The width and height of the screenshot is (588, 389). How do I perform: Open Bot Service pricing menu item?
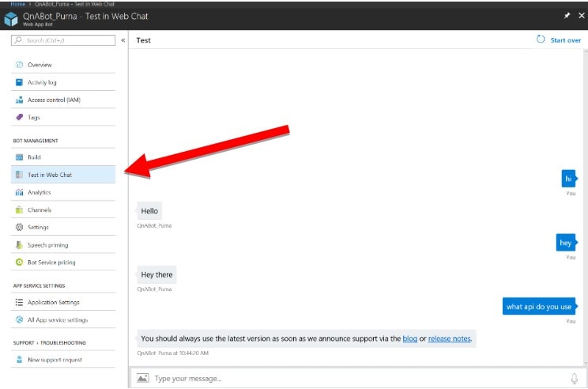(63, 262)
